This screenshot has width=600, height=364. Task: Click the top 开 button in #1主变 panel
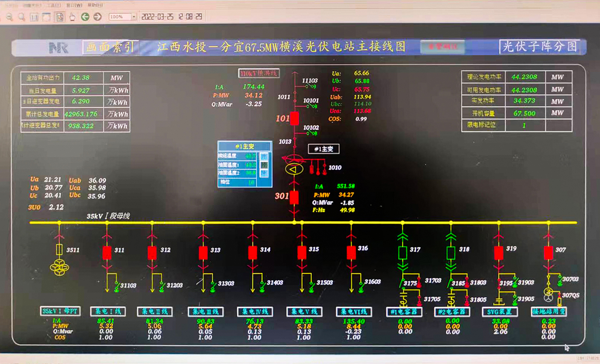[264, 156]
